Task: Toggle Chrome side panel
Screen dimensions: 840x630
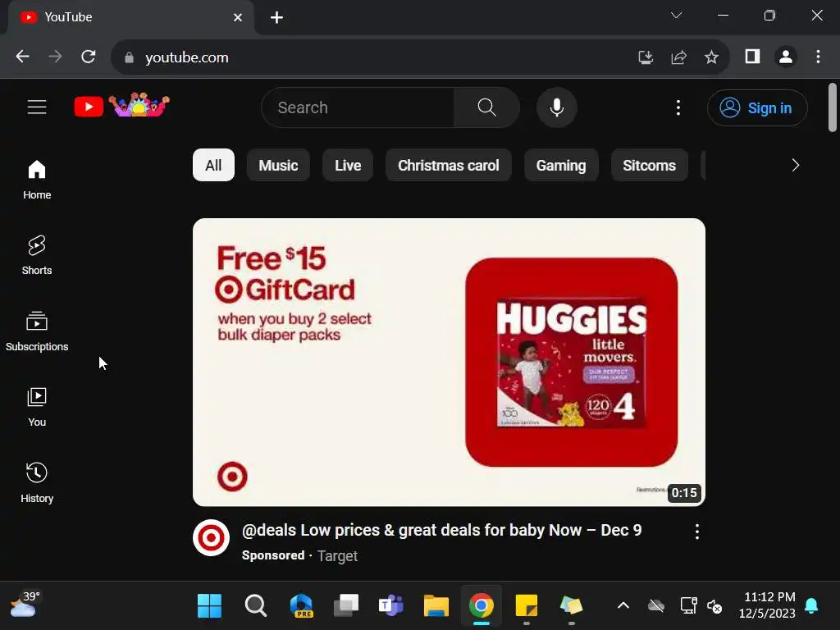Action: tap(752, 57)
